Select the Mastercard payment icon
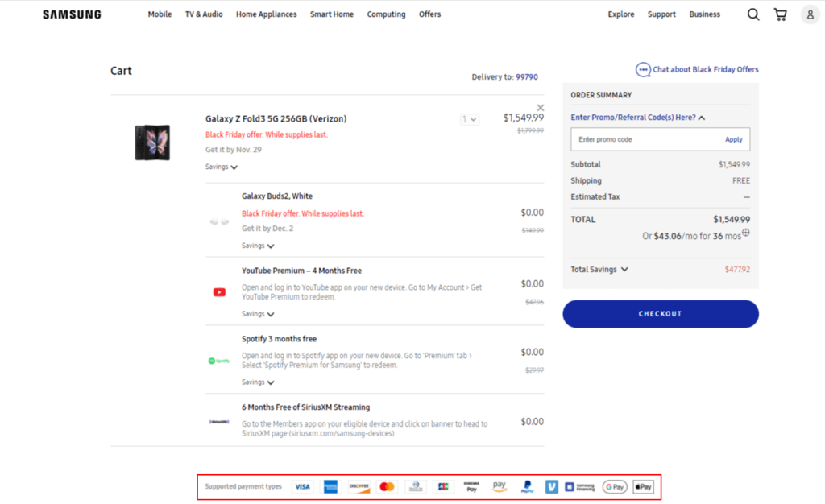Image resolution: width=825 pixels, height=504 pixels. (387, 486)
